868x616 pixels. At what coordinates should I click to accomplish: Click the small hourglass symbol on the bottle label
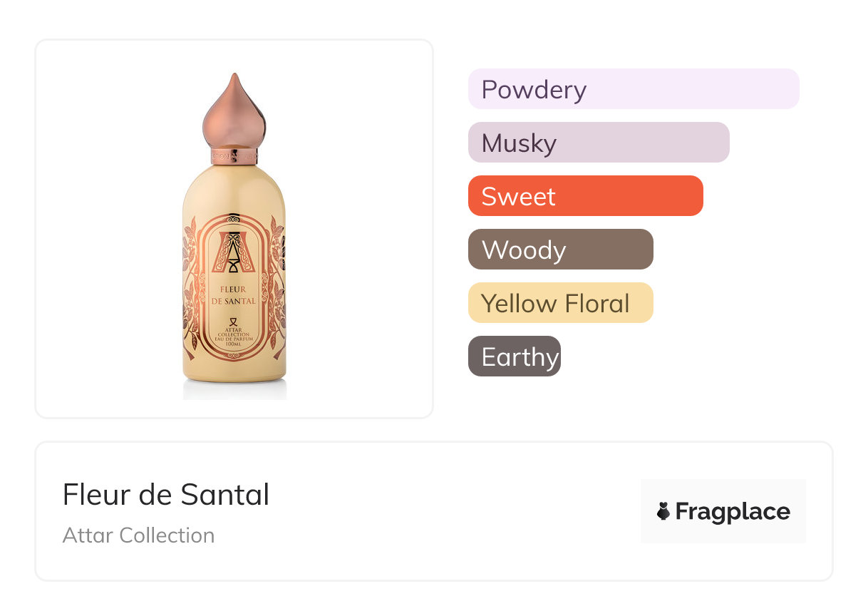pyautogui.click(x=234, y=321)
